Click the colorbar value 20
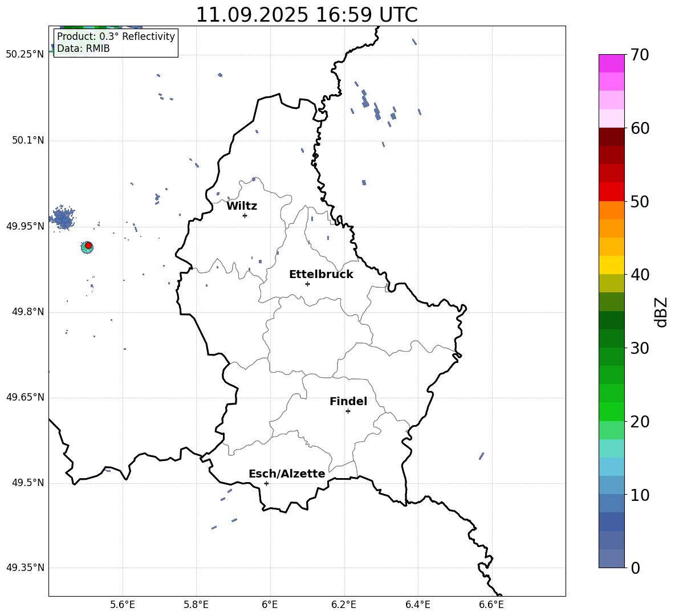The height and width of the screenshot is (616, 675). 640,422
